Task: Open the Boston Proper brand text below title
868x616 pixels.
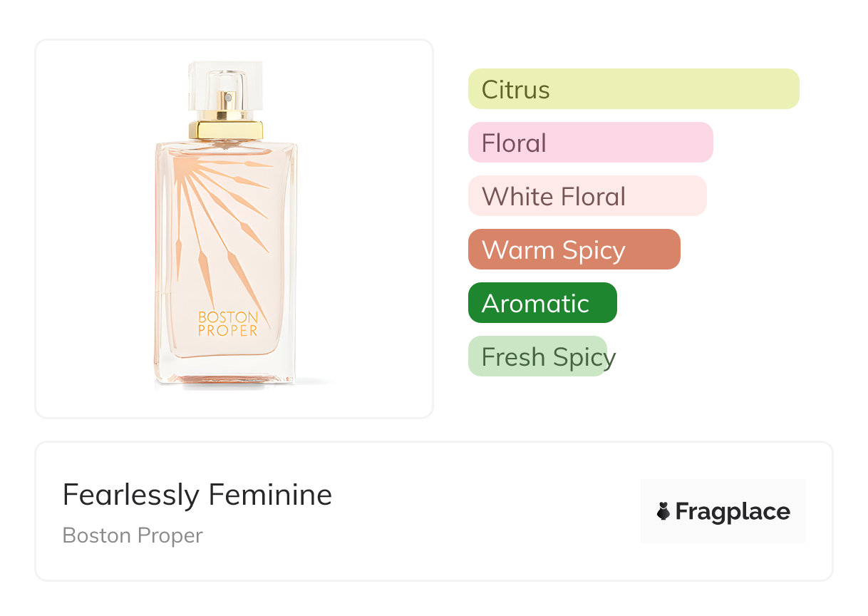Action: [133, 535]
